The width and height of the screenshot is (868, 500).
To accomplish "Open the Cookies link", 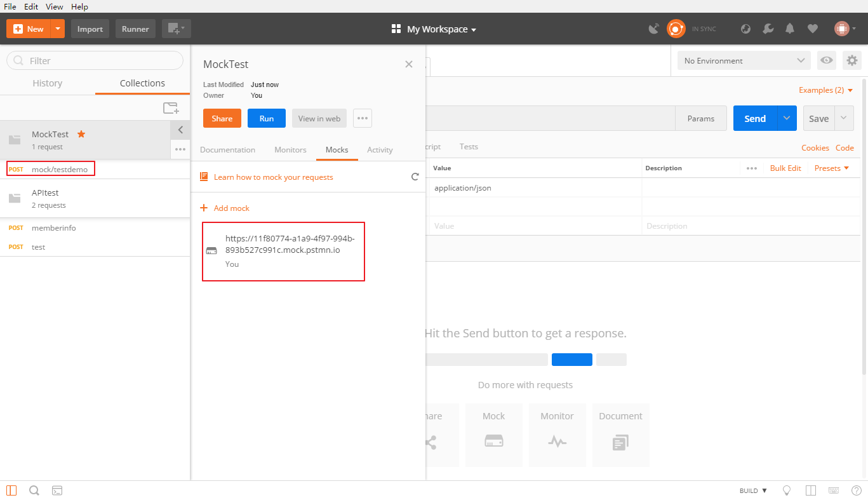I will click(815, 148).
